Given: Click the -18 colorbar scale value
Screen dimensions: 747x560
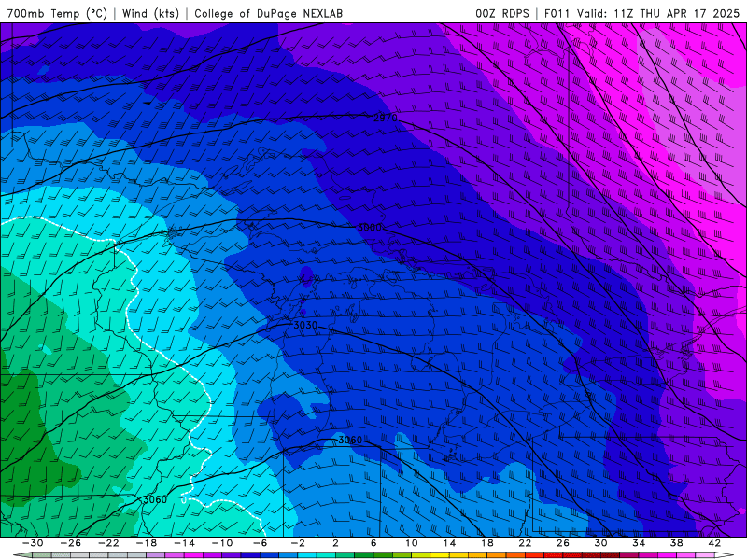Looking at the screenshot, I should pos(147,543).
